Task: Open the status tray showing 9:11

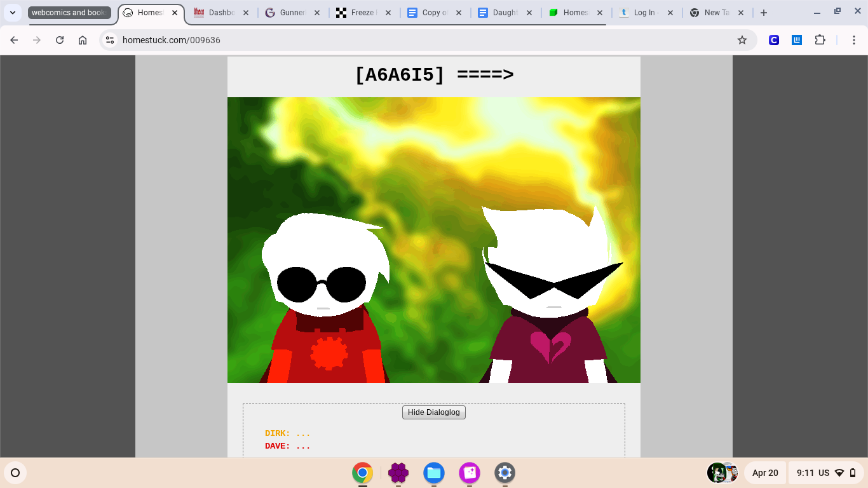Action: (826, 473)
